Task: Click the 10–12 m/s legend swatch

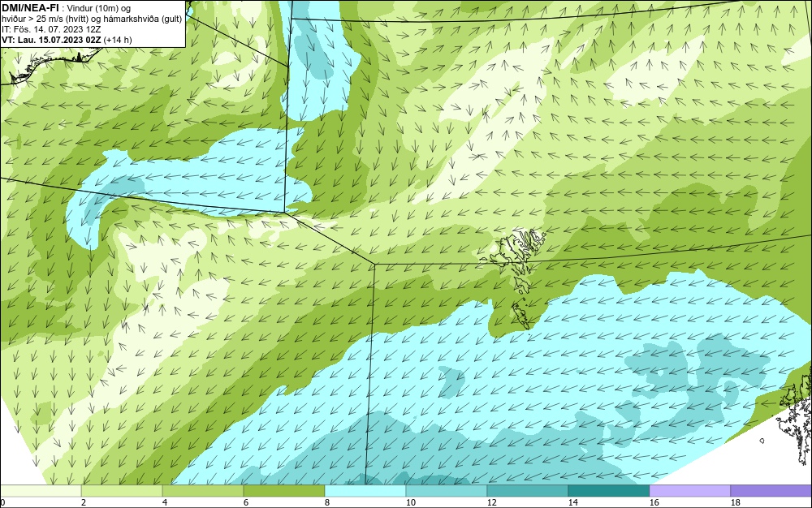Action: coord(447,490)
